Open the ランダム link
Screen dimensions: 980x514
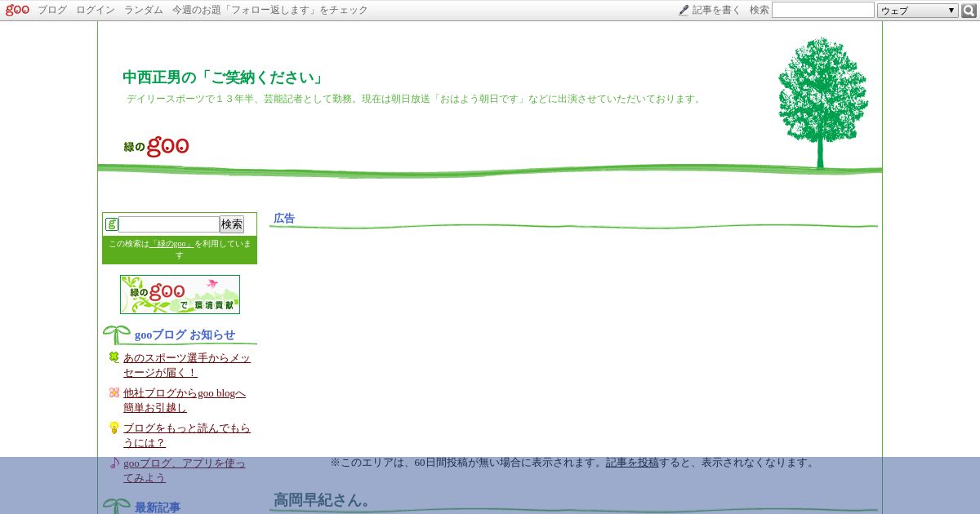click(144, 10)
